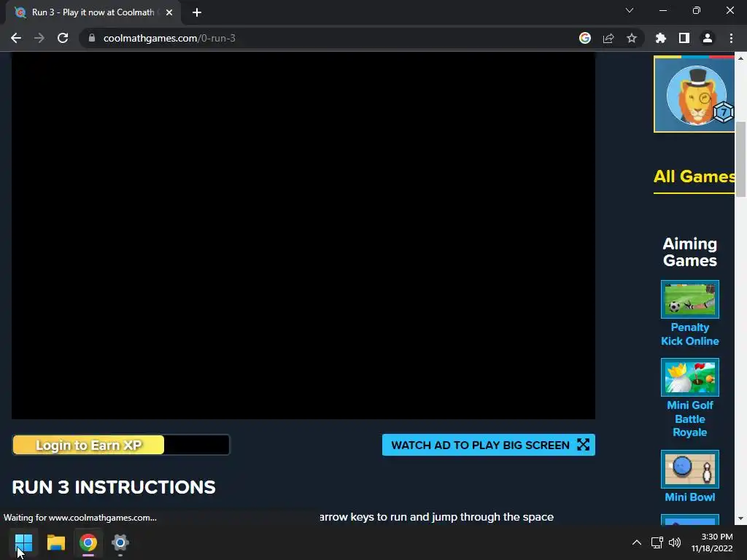Click the Chrome taskbar icon
Viewport: 747px width, 560px height.
pos(88,542)
